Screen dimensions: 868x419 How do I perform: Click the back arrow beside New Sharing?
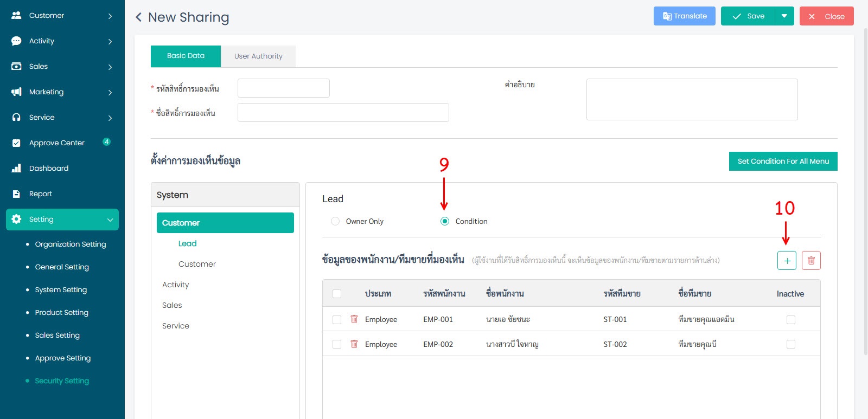click(139, 17)
